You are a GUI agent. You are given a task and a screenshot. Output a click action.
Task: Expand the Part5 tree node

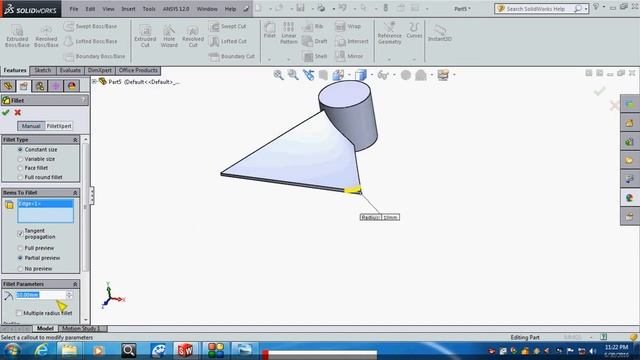coord(94,82)
